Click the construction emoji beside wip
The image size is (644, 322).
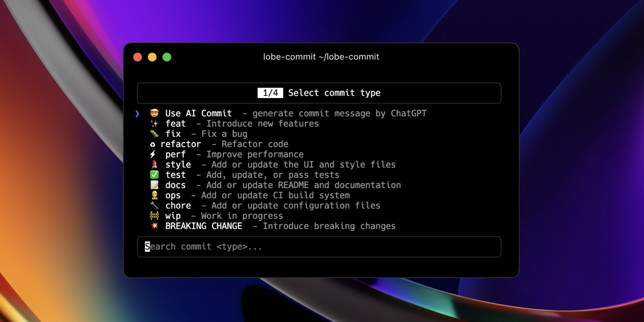[154, 216]
